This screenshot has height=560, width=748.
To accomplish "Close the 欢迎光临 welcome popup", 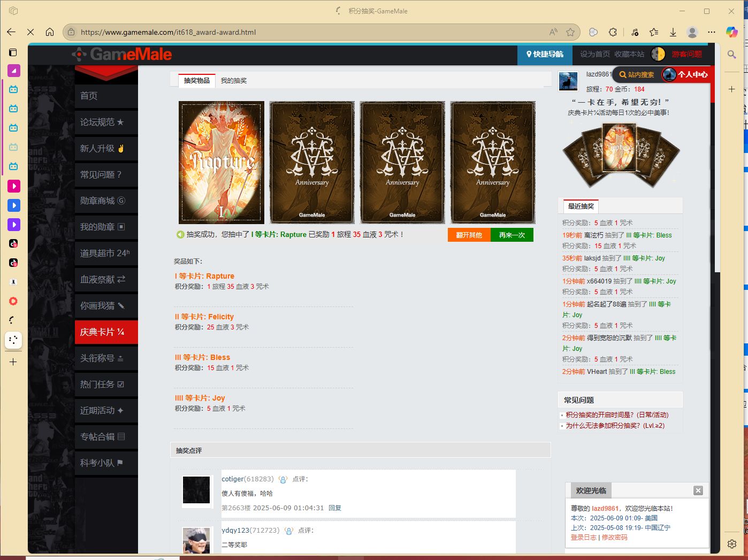I will 698,490.
